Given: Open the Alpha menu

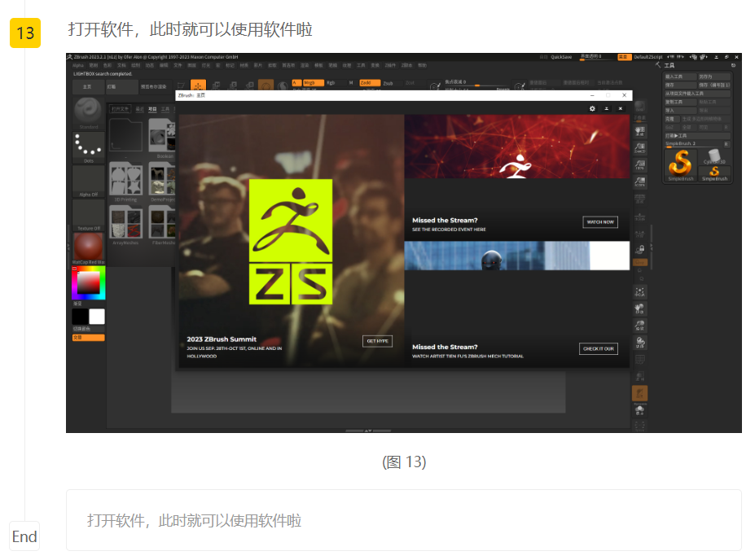Looking at the screenshot, I should click(77, 65).
